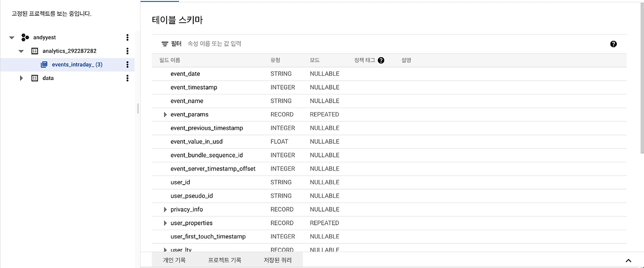Click NULLABLE mode of user_id

pos(325,183)
